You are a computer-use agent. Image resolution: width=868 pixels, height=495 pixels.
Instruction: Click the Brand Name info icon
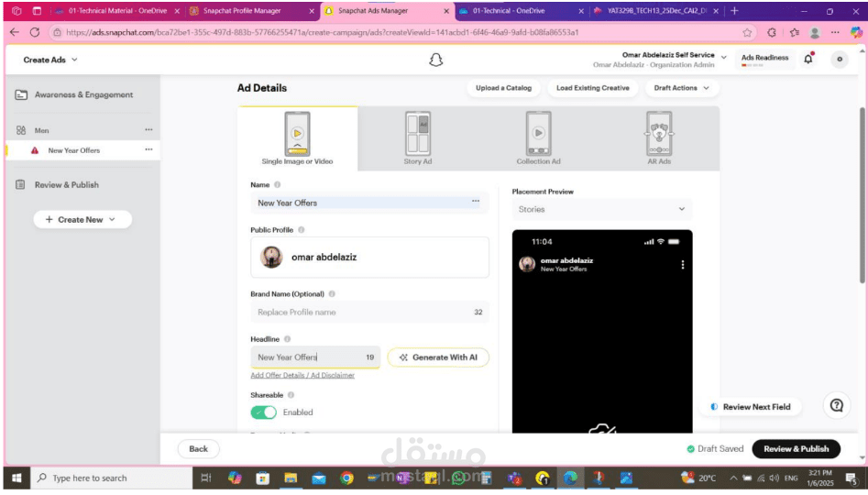[332, 294]
